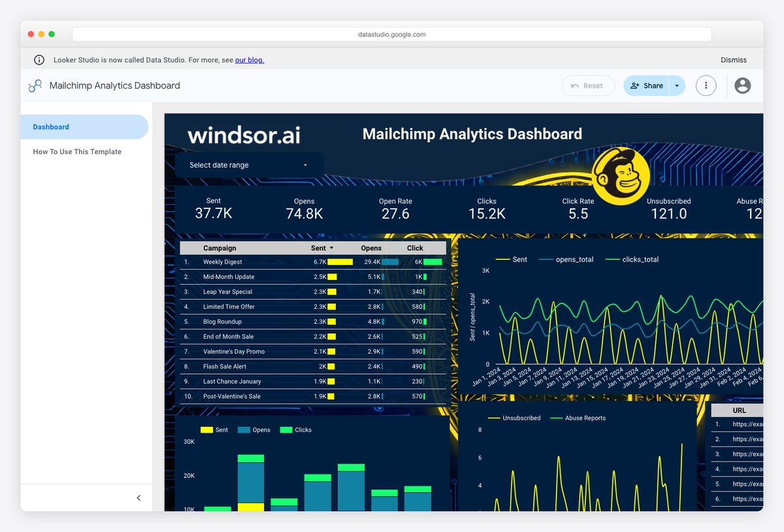This screenshot has width=784, height=532.
Task: Toggle Sent legend in bar chart
Action: [x=214, y=430]
